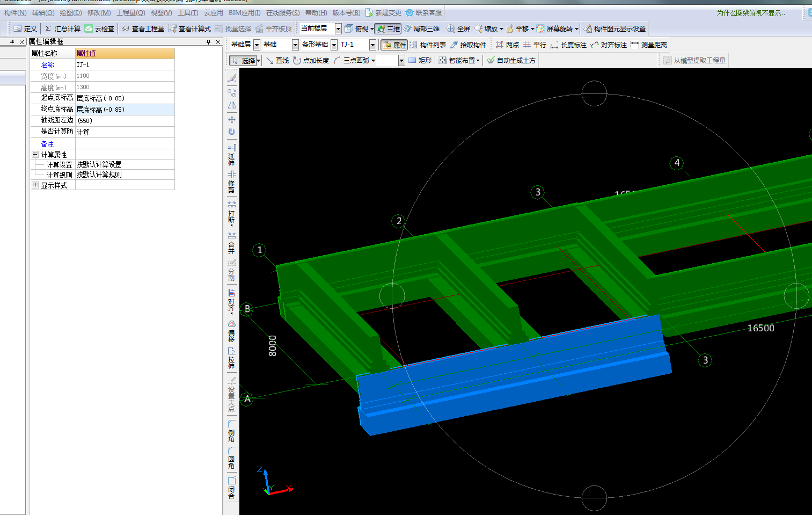The image size is (812, 515).
Task: Open the 当前楼层 floor dropdown
Action: (338, 29)
